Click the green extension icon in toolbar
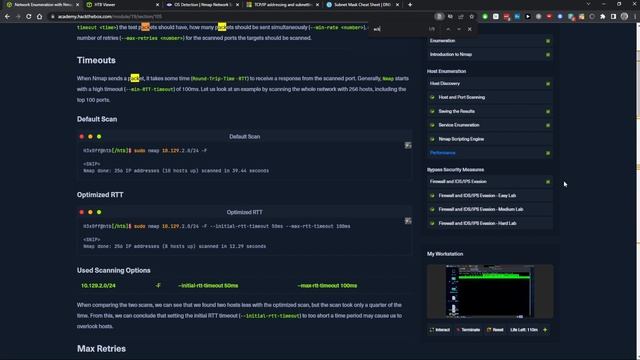Screen dimensions: 640x360 point(485,17)
